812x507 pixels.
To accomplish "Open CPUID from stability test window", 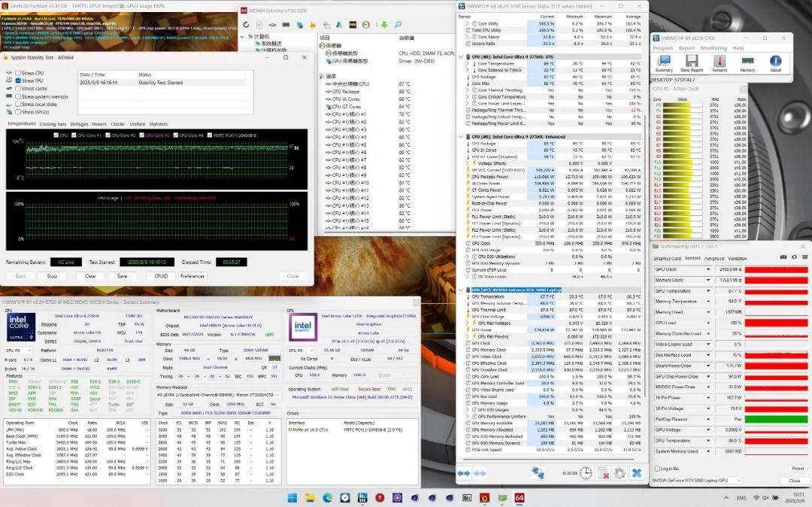I will pyautogui.click(x=161, y=276).
